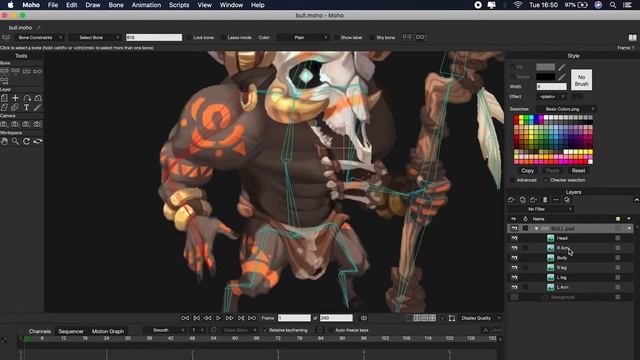This screenshot has height=360, width=640.
Task: Open the library panel icon at top right
Action: point(632,38)
